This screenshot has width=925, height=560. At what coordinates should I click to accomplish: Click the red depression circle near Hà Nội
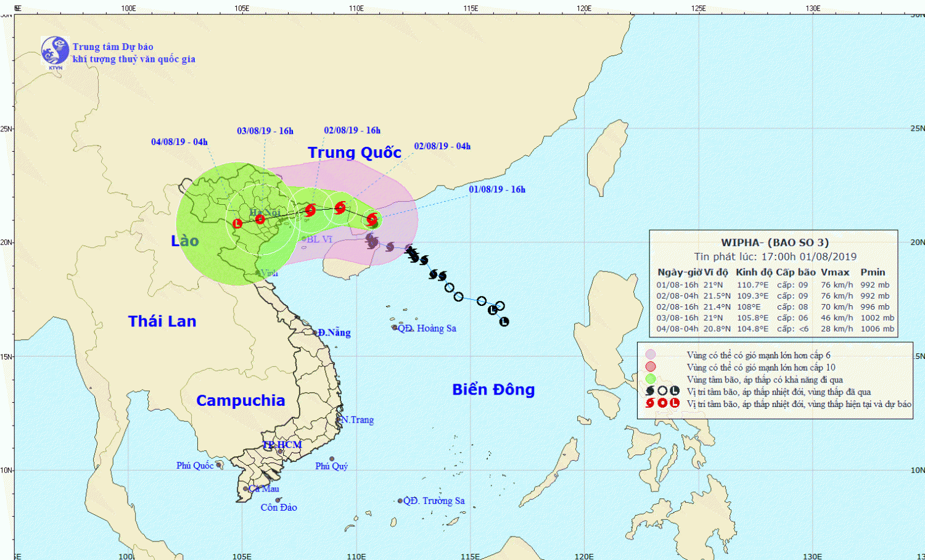pyautogui.click(x=260, y=219)
